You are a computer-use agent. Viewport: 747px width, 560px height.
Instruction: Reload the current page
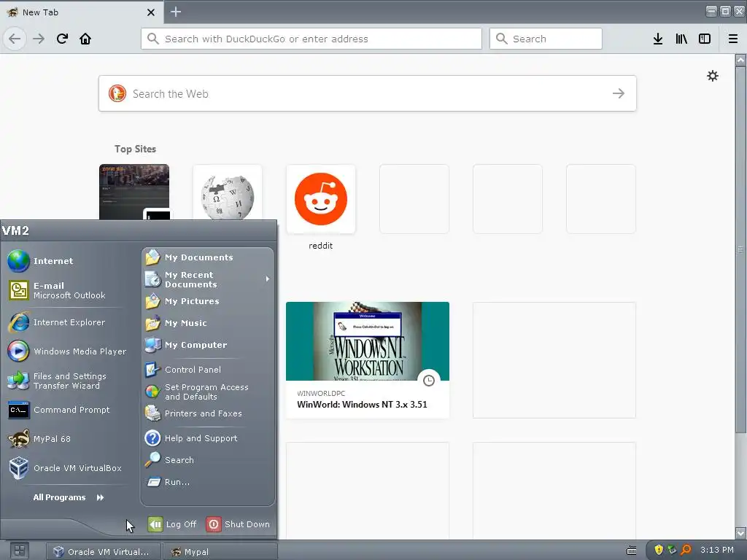coord(62,39)
